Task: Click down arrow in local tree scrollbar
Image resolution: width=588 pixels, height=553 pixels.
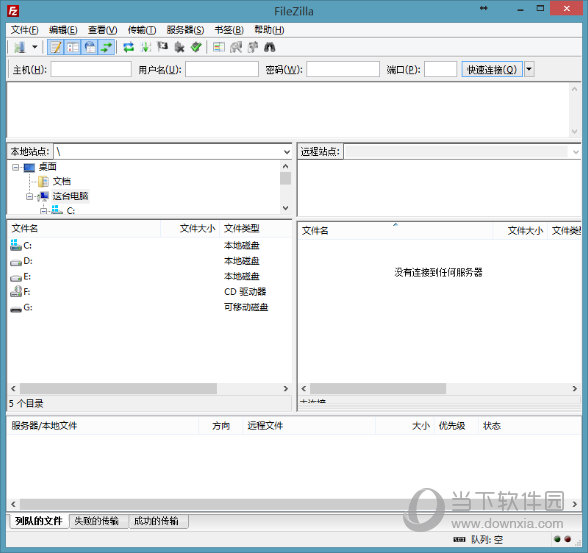Action: pyautogui.click(x=285, y=208)
